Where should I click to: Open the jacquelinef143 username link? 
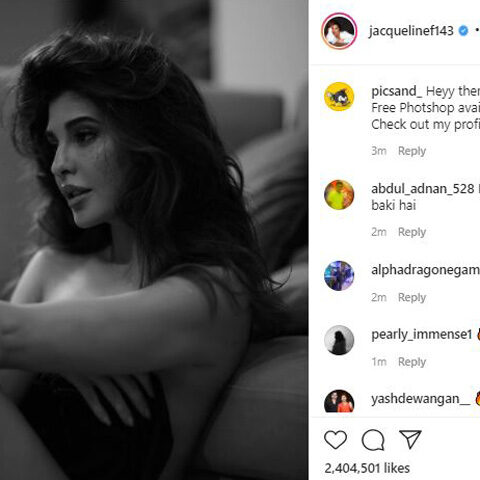click(x=411, y=31)
